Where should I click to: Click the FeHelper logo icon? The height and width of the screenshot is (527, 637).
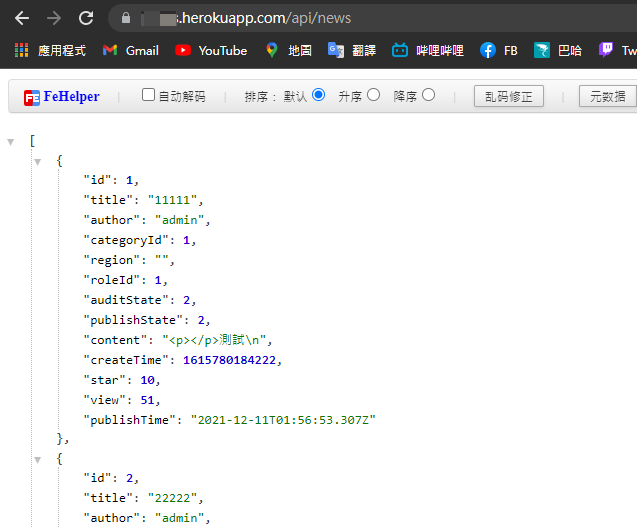pyautogui.click(x=32, y=98)
